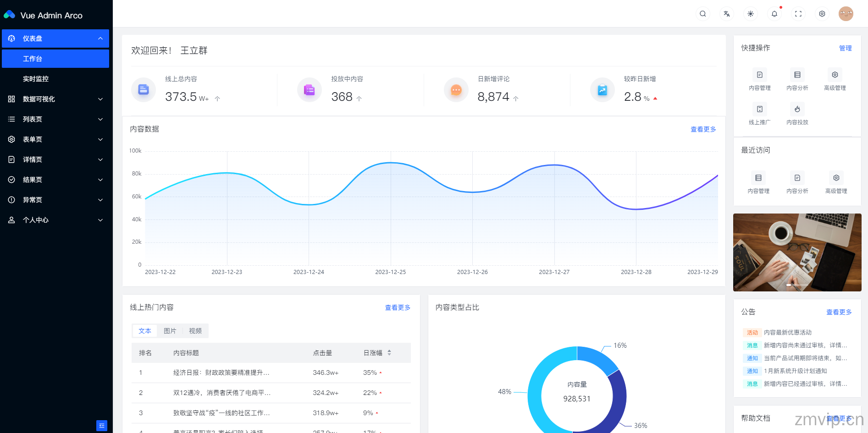
Task: Expand the 详情页 menu
Action: 55,159
